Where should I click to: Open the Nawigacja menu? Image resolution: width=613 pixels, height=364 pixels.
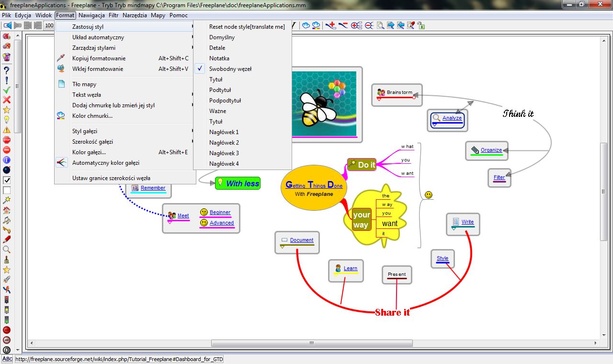click(x=91, y=15)
